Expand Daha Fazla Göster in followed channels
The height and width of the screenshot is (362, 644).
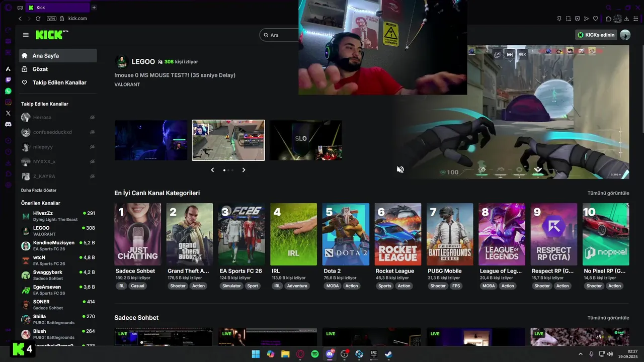39,191
